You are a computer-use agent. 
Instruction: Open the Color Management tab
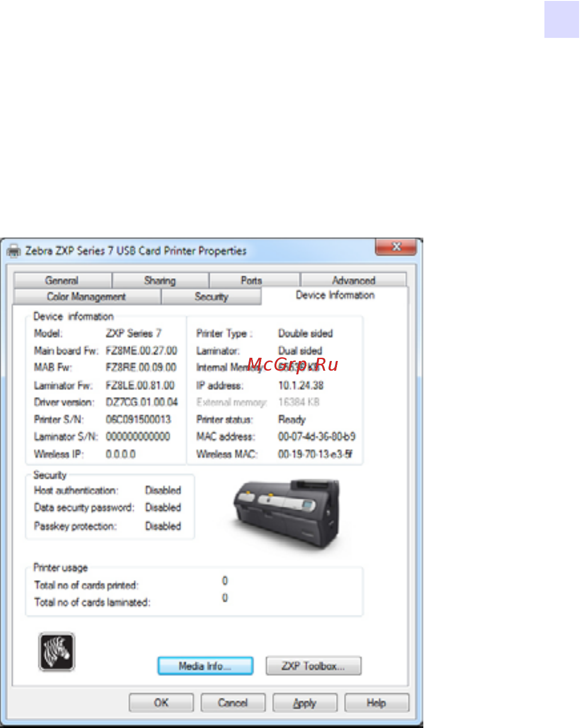pyautogui.click(x=86, y=296)
